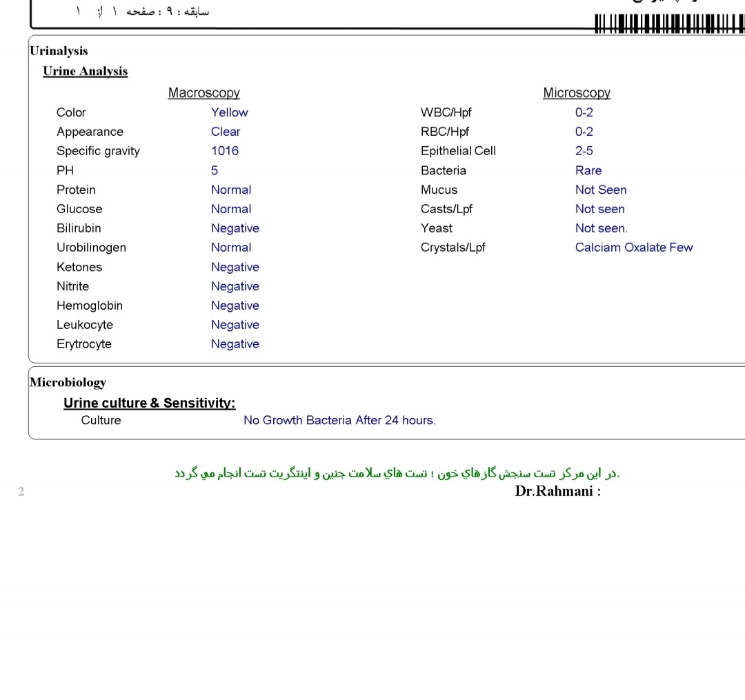Screen dimensions: 745x700
Task: Click the PH value 5
Action: coord(215,170)
